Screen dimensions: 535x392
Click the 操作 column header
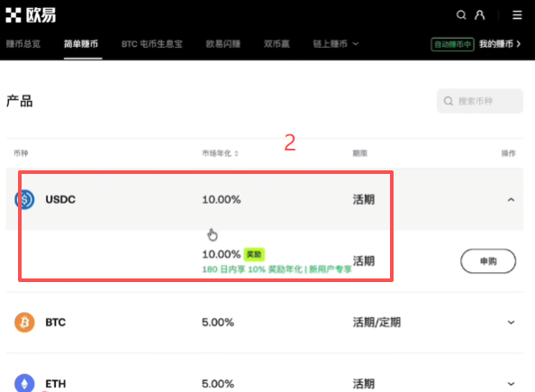508,153
